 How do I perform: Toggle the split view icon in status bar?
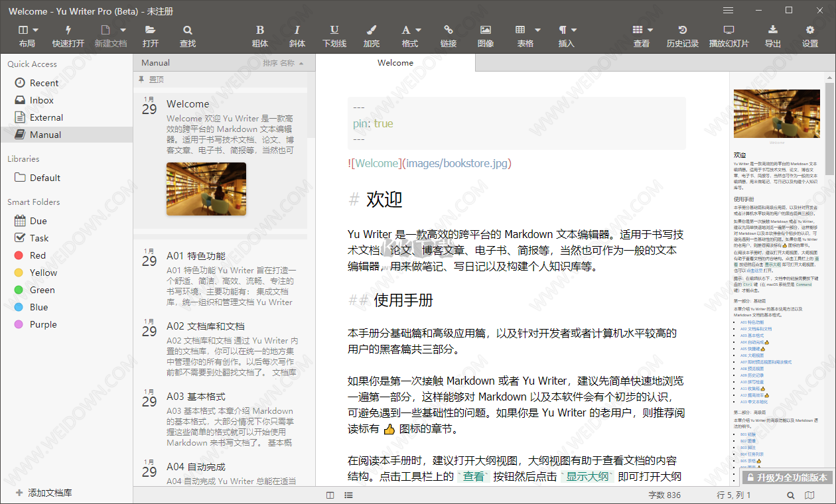pos(330,495)
